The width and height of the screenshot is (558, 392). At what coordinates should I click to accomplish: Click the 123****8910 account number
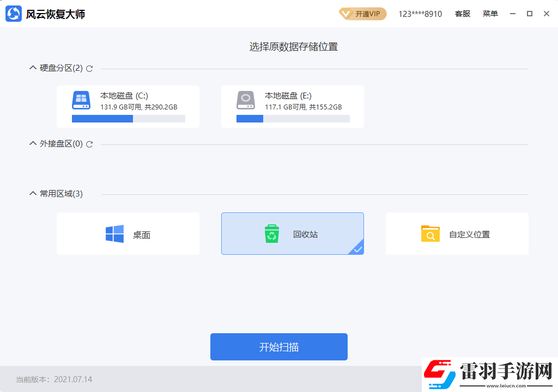tap(420, 14)
